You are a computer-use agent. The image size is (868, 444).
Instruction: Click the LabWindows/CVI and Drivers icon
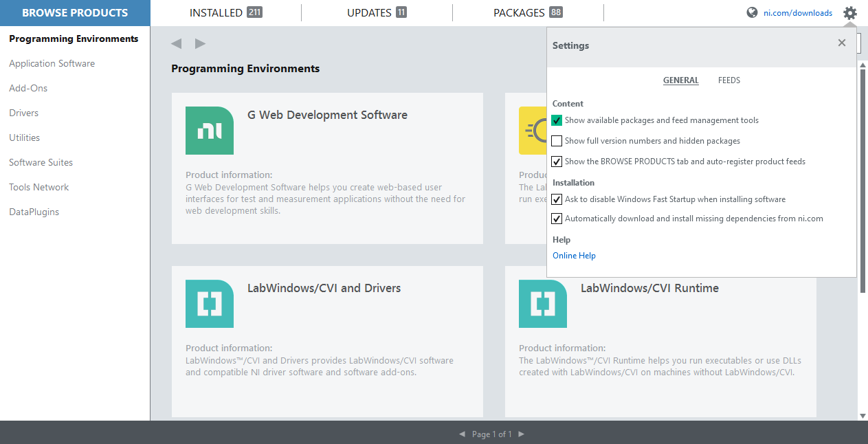pos(210,304)
